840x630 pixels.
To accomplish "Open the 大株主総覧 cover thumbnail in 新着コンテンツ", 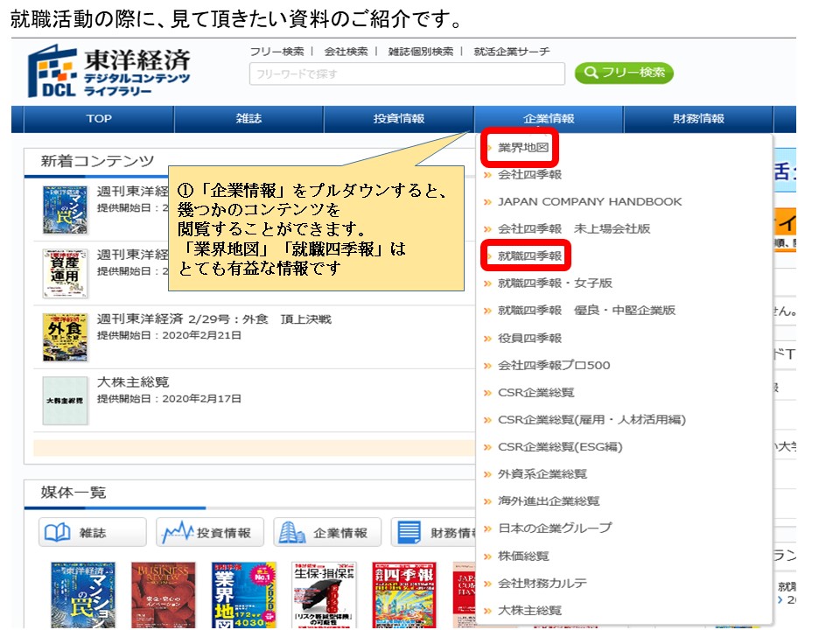I will click(x=65, y=401).
